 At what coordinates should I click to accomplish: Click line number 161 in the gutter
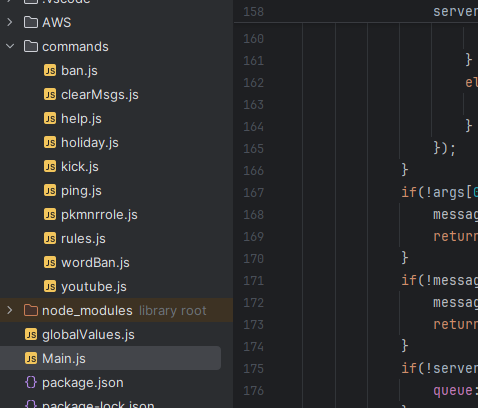[254, 61]
